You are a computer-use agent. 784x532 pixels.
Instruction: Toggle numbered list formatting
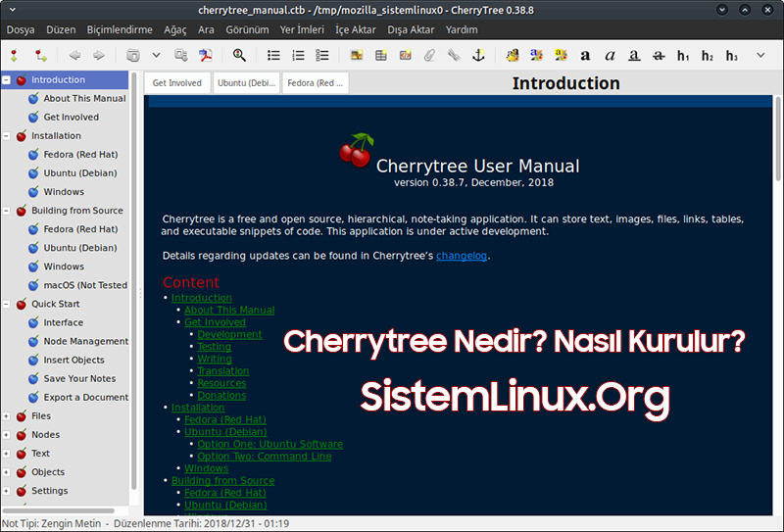click(x=298, y=56)
